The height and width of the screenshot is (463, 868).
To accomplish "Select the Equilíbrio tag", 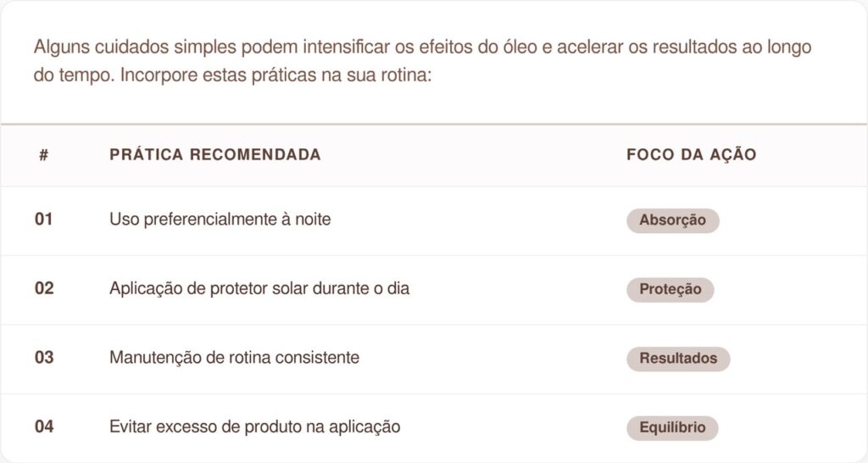I will point(672,427).
